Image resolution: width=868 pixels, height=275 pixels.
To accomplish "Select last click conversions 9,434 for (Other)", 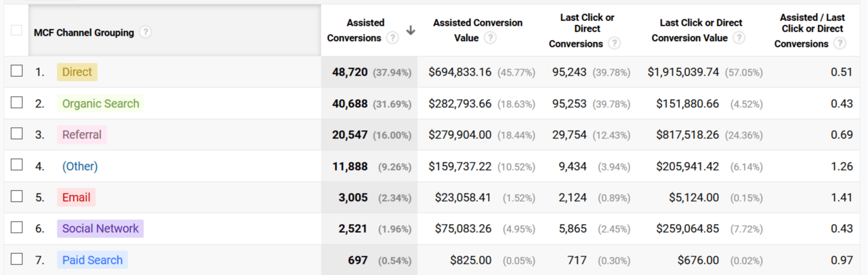I will coord(572,167).
